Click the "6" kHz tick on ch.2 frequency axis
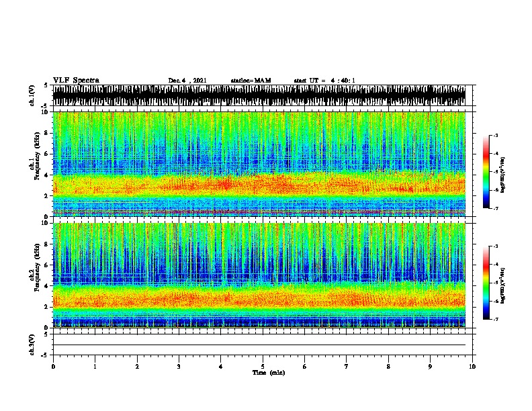 tap(47, 265)
